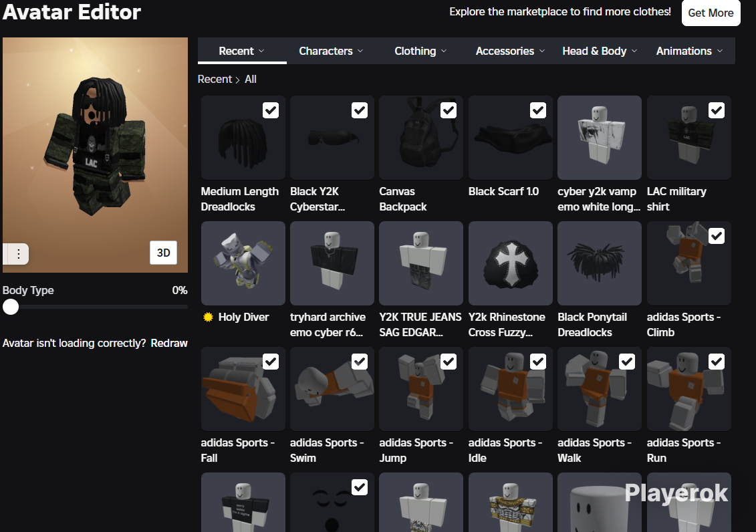Open the Clothing tab

[x=420, y=51]
